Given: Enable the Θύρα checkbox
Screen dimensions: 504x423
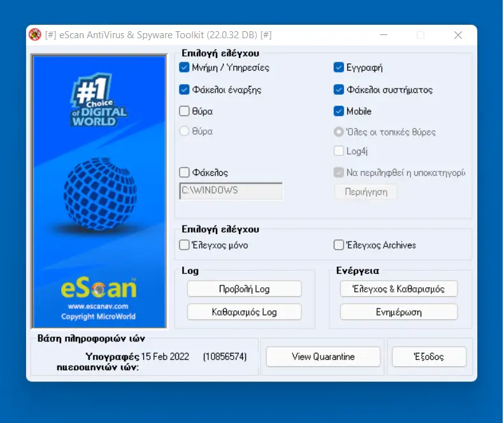Looking at the screenshot, I should pyautogui.click(x=184, y=111).
